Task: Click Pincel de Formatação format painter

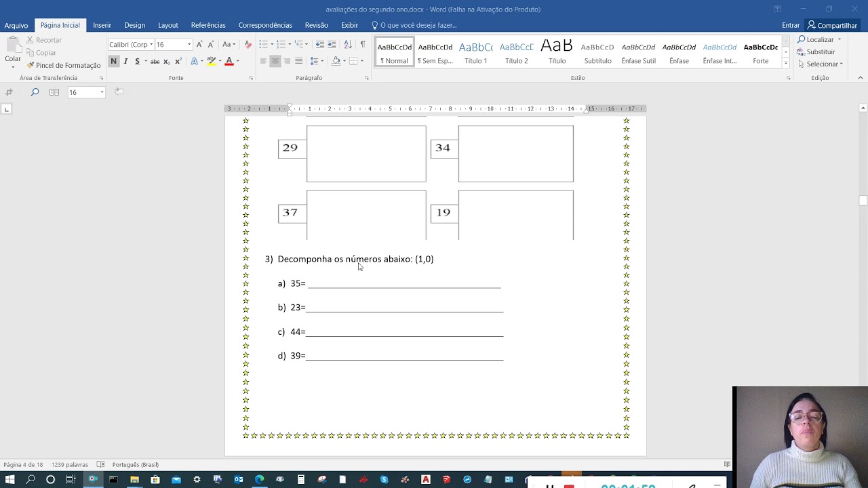Action: 64,65
